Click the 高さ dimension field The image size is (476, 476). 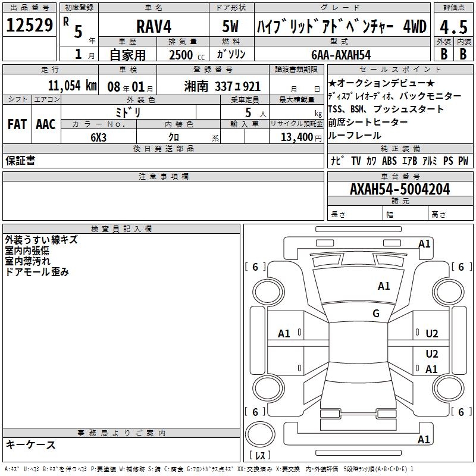pyautogui.click(x=451, y=214)
